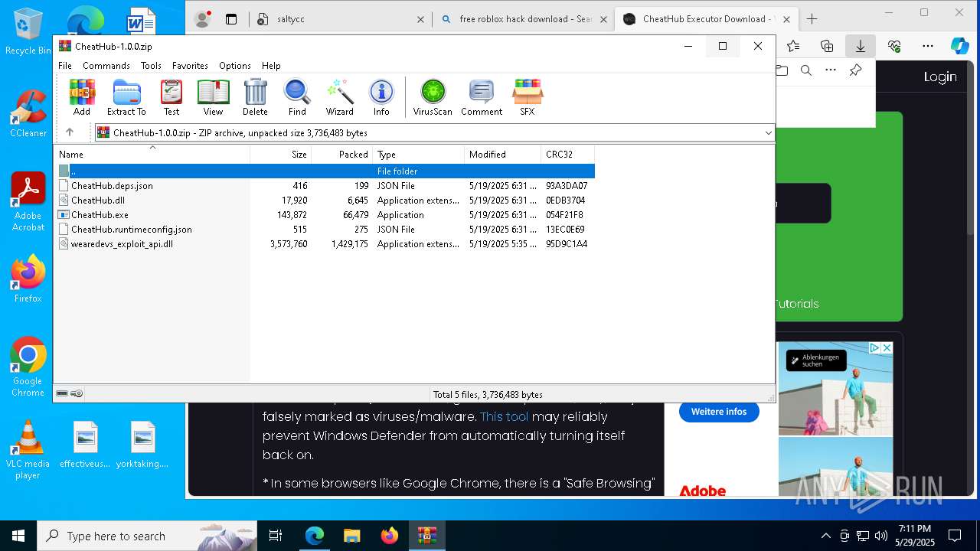Open downloads panel more options

831,70
